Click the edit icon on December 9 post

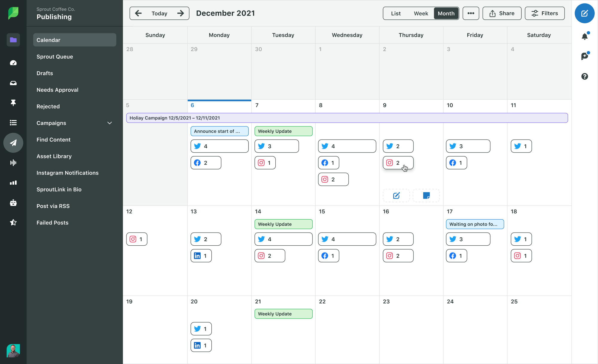click(x=396, y=195)
